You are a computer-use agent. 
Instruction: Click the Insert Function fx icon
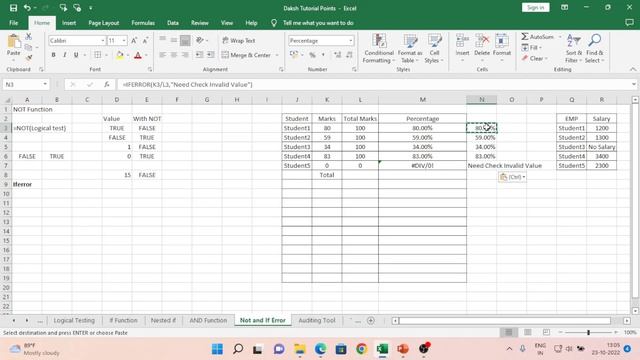coord(107,84)
